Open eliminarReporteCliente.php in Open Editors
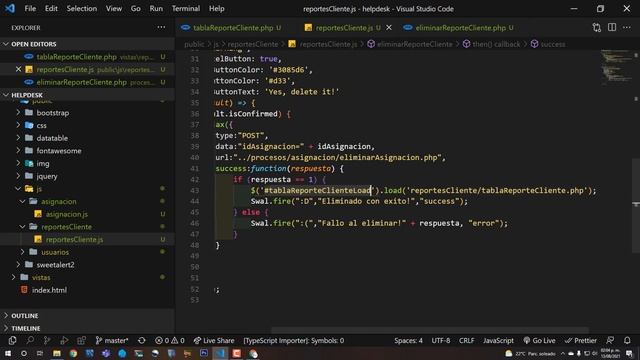 tap(87, 82)
